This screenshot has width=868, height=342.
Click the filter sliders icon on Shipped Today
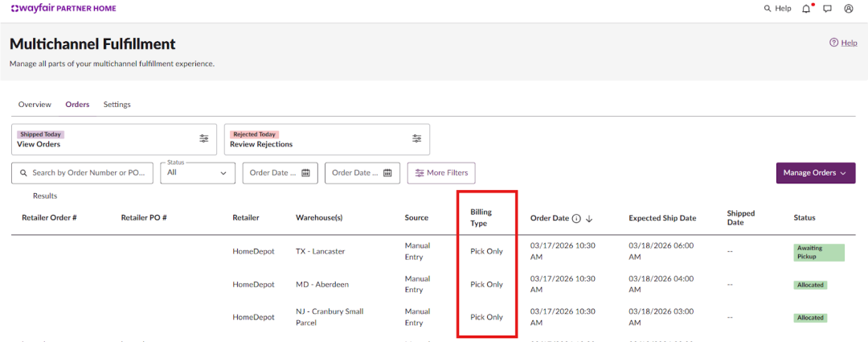(x=204, y=138)
